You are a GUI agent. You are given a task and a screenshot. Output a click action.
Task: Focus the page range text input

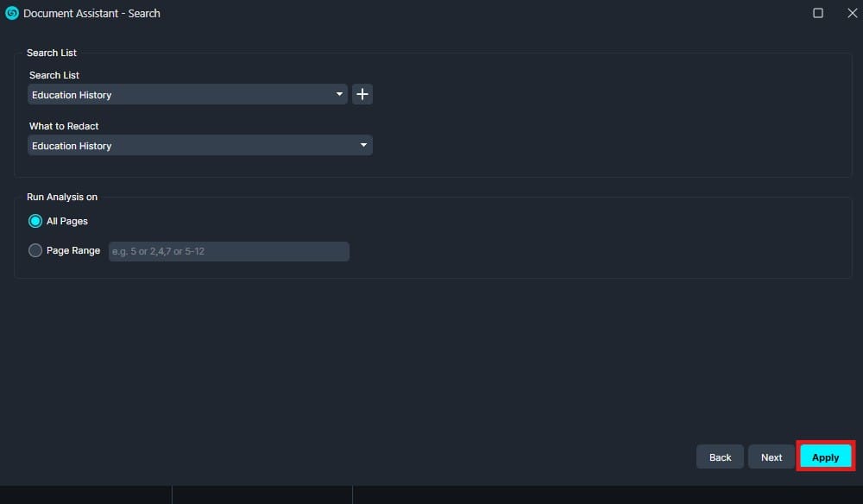(229, 251)
